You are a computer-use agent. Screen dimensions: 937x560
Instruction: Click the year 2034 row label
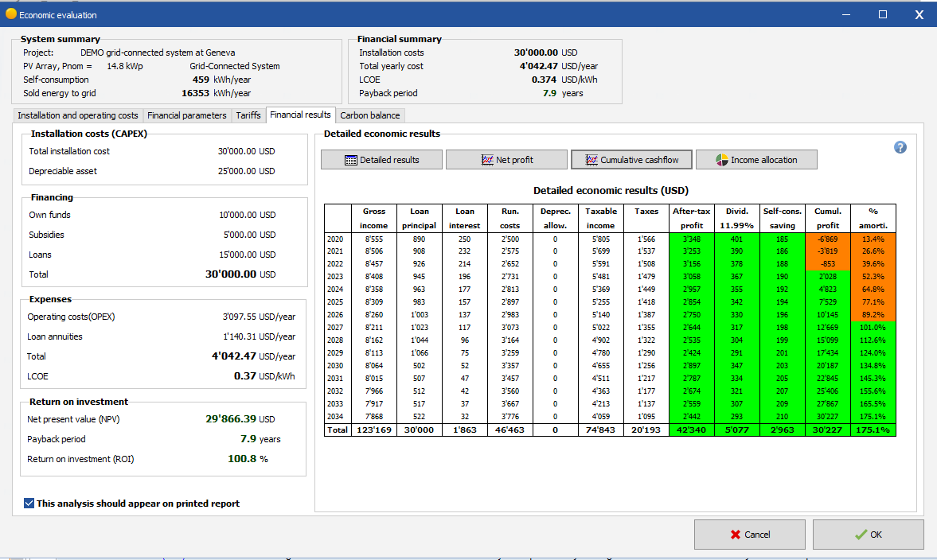point(336,416)
